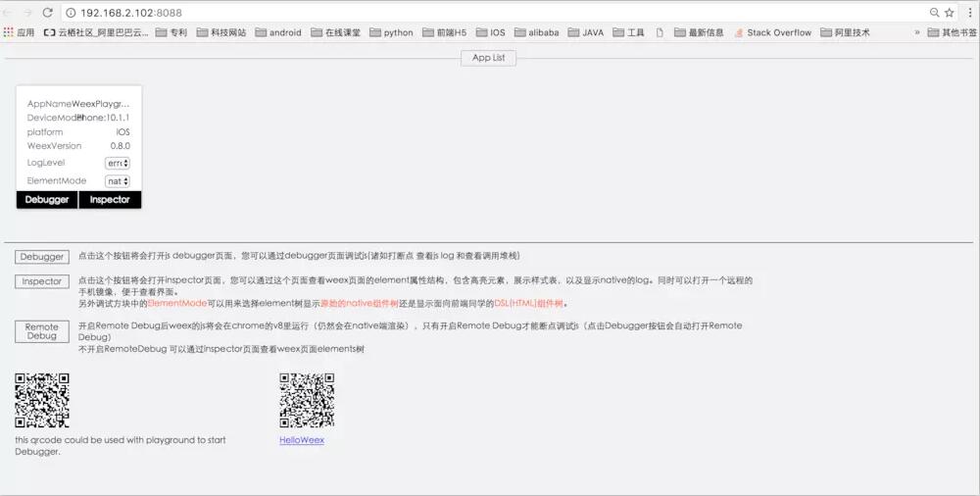Open Chrome's three-dot menu
The width and height of the screenshot is (980, 496).
tap(970, 13)
